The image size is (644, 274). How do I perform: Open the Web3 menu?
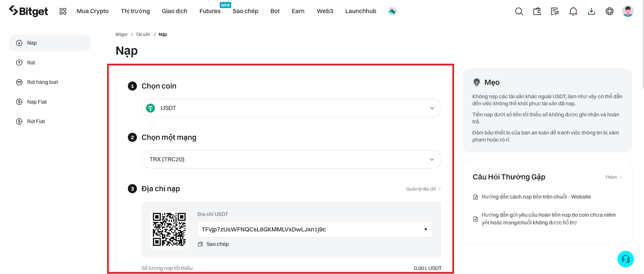[325, 11]
